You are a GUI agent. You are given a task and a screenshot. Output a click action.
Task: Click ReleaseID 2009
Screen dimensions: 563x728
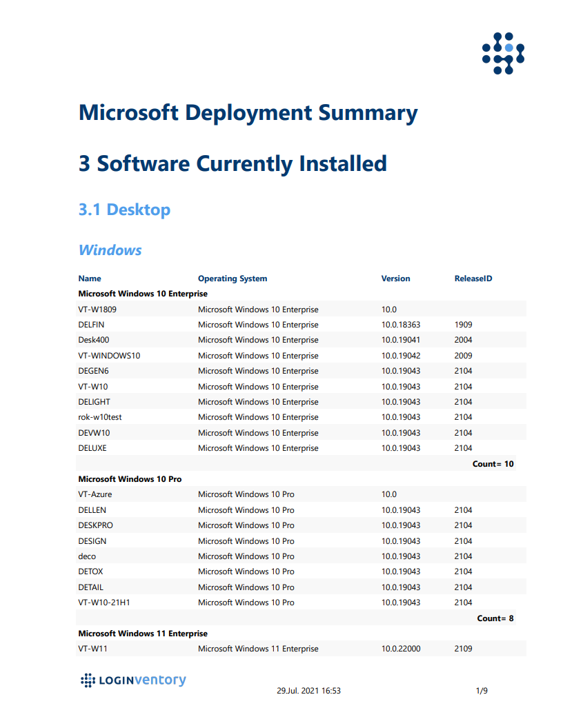(x=463, y=356)
